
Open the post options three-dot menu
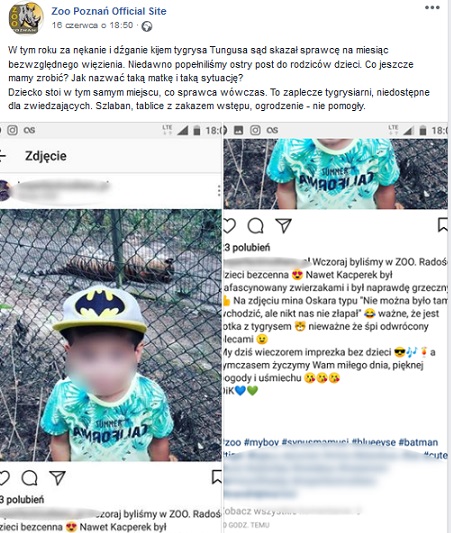point(432,7)
